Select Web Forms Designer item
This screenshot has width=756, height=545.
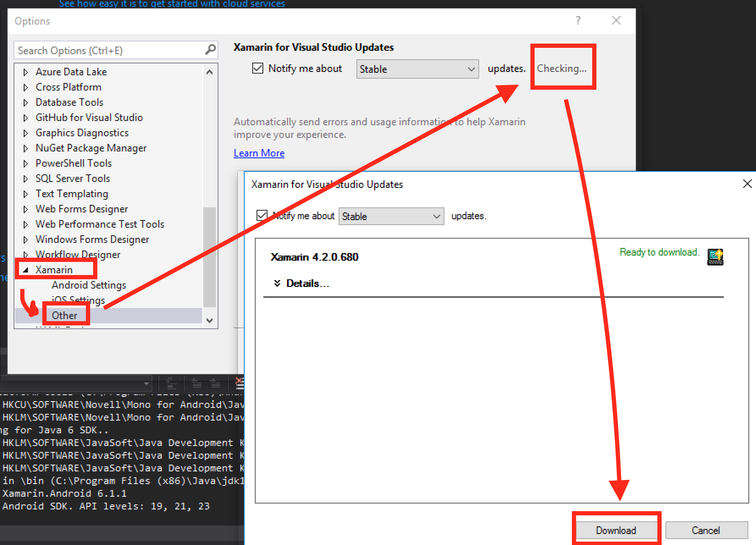82,209
